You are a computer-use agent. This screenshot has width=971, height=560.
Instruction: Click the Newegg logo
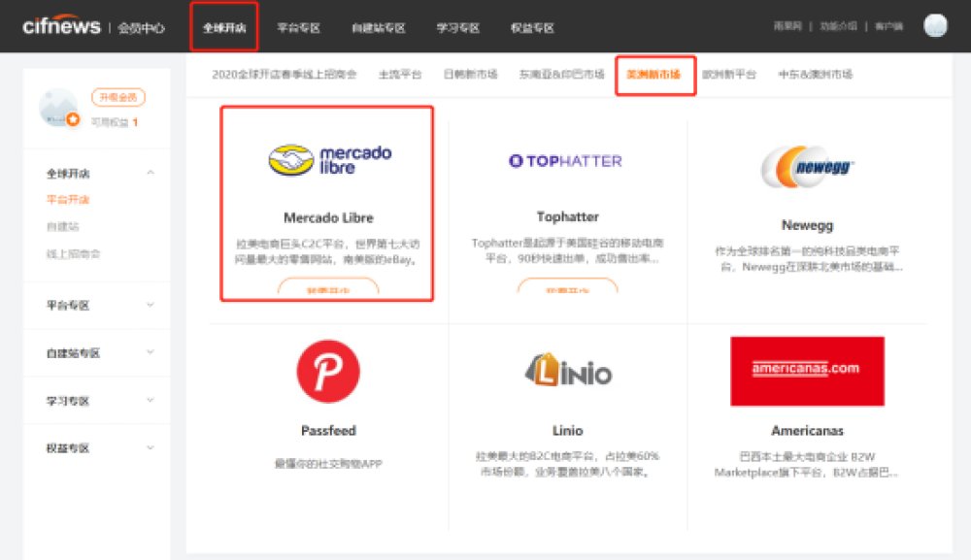(x=808, y=167)
